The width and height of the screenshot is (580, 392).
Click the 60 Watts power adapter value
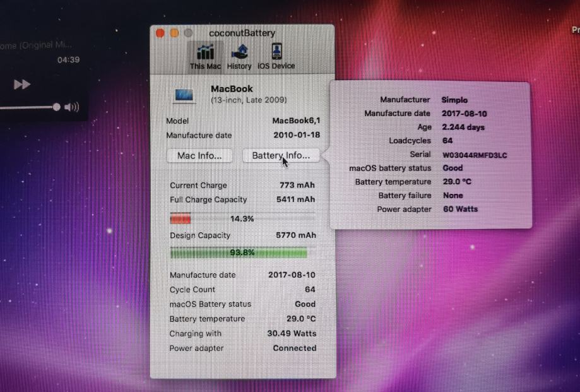click(461, 209)
